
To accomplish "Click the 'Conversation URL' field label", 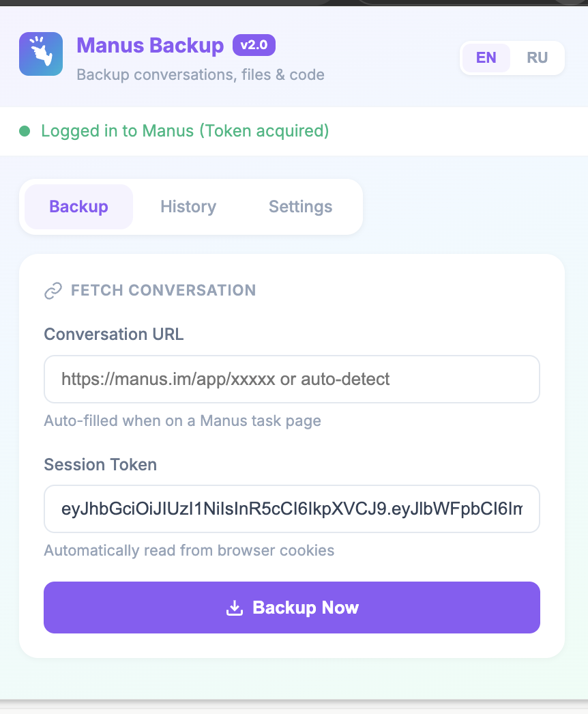I will click(114, 334).
